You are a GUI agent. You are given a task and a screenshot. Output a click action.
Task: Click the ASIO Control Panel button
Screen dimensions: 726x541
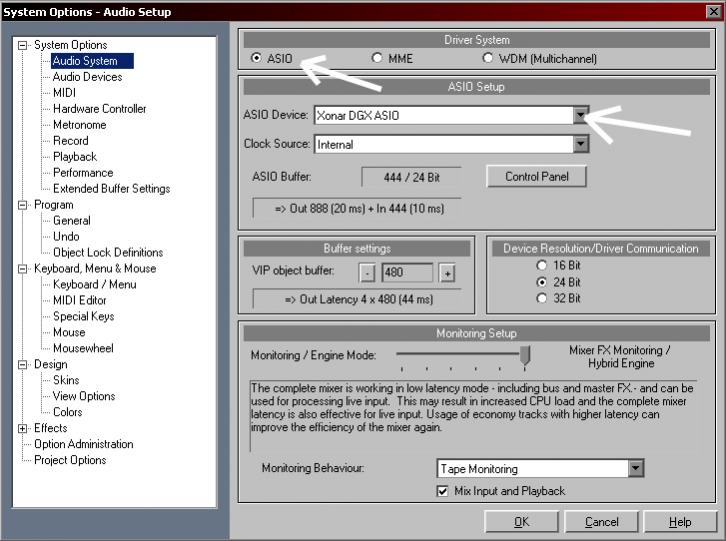tap(536, 176)
